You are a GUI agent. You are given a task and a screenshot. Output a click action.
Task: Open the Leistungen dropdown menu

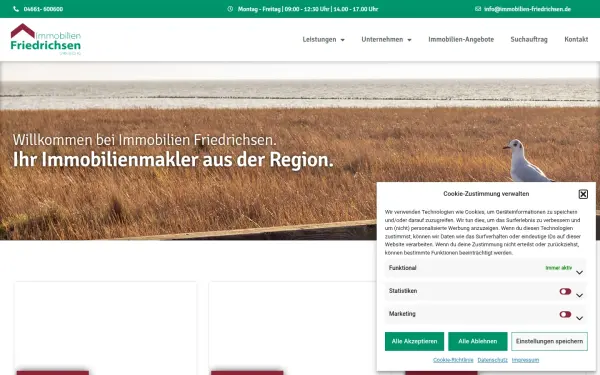point(323,39)
